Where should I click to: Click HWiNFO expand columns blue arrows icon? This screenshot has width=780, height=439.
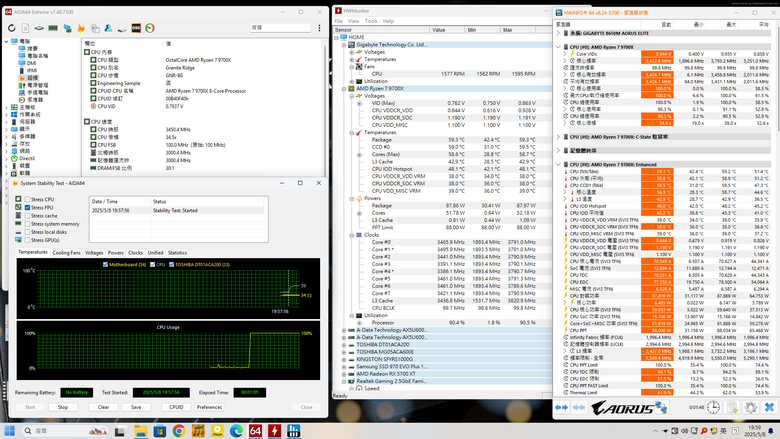coord(562,407)
